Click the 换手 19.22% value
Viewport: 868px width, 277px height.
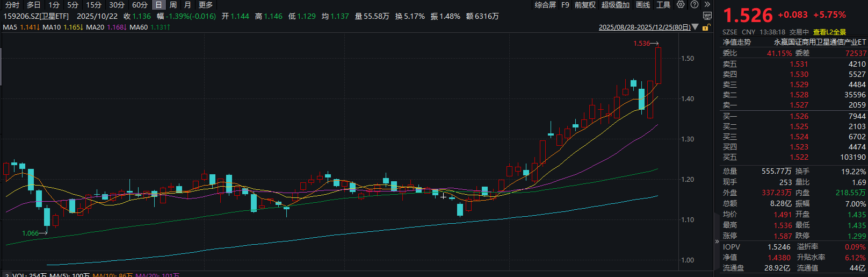[x=853, y=172]
